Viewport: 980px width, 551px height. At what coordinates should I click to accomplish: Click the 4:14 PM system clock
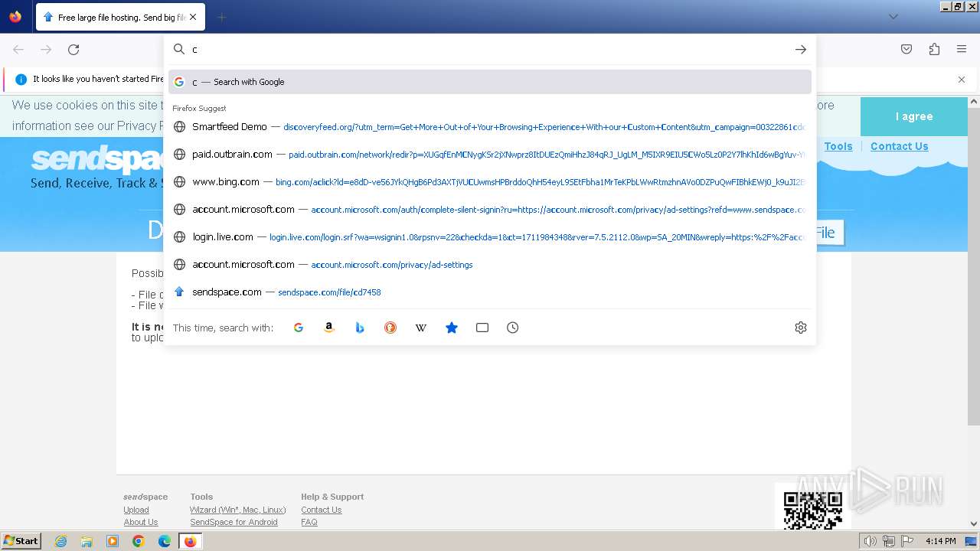coord(941,541)
